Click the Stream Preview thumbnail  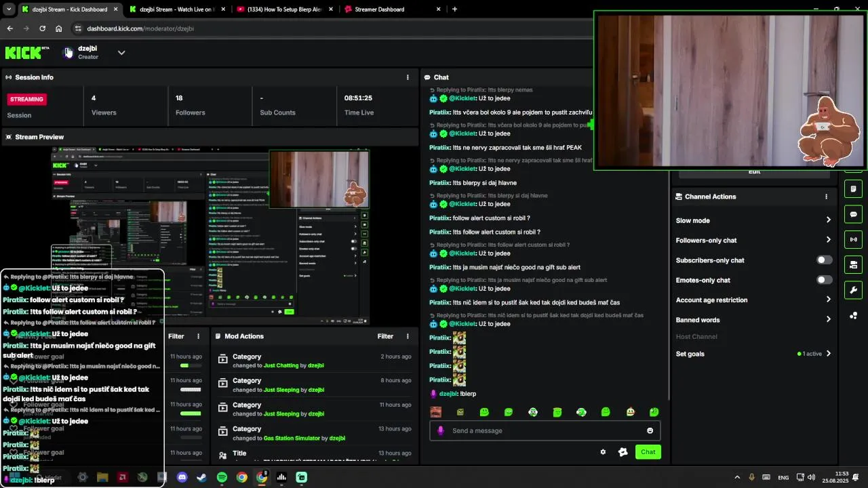coord(210,236)
